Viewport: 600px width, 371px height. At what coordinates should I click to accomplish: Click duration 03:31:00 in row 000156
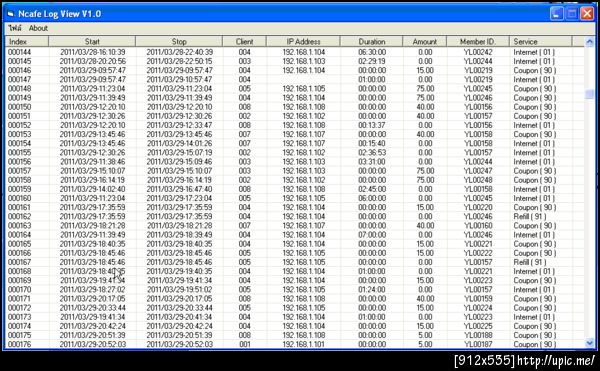pos(372,162)
